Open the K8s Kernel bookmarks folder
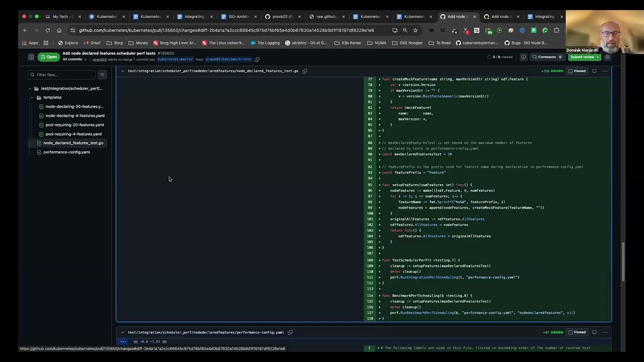 (x=348, y=43)
